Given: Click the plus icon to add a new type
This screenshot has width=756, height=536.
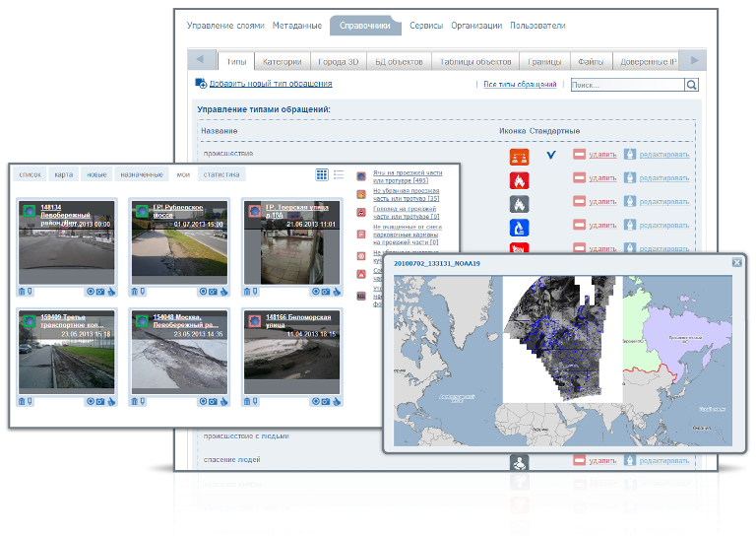Looking at the screenshot, I should pyautogui.click(x=201, y=85).
